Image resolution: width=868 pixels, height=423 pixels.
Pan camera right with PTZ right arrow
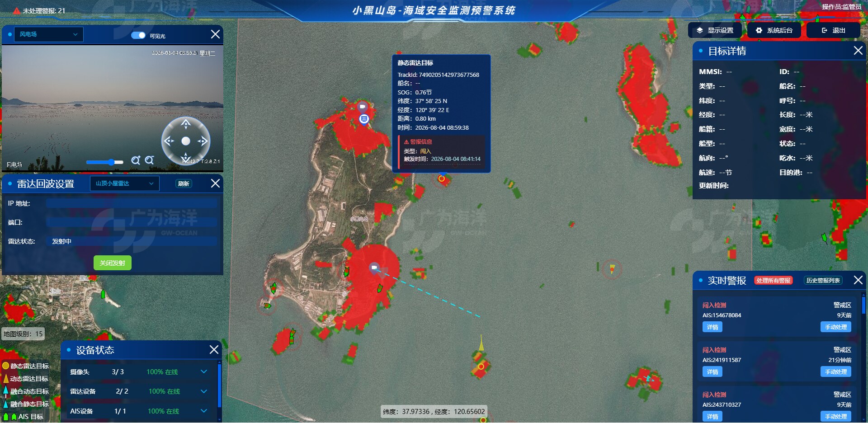202,141
